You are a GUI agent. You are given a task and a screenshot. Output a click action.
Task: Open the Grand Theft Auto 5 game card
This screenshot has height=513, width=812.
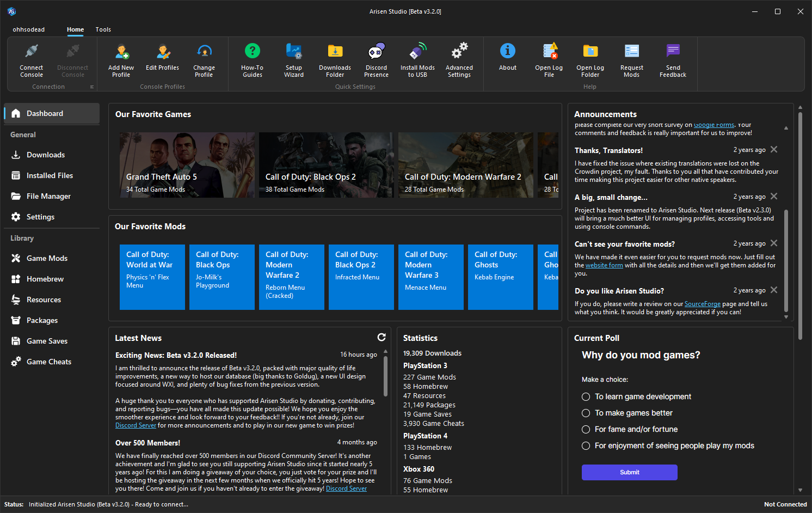(187, 164)
